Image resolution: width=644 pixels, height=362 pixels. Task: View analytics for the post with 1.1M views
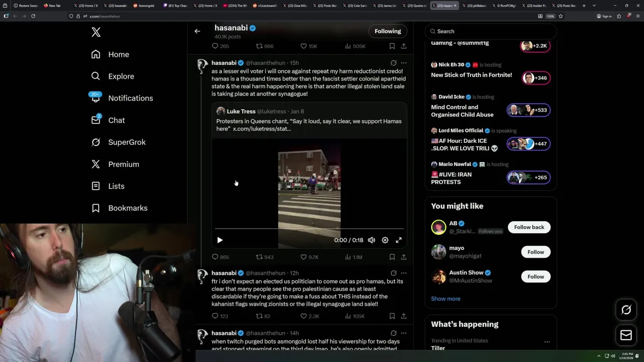point(354,257)
